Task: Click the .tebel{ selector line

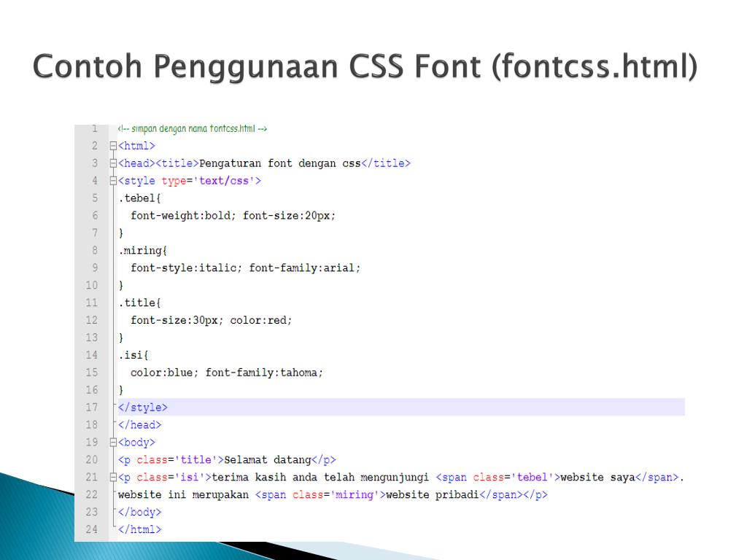Action: tap(140, 198)
